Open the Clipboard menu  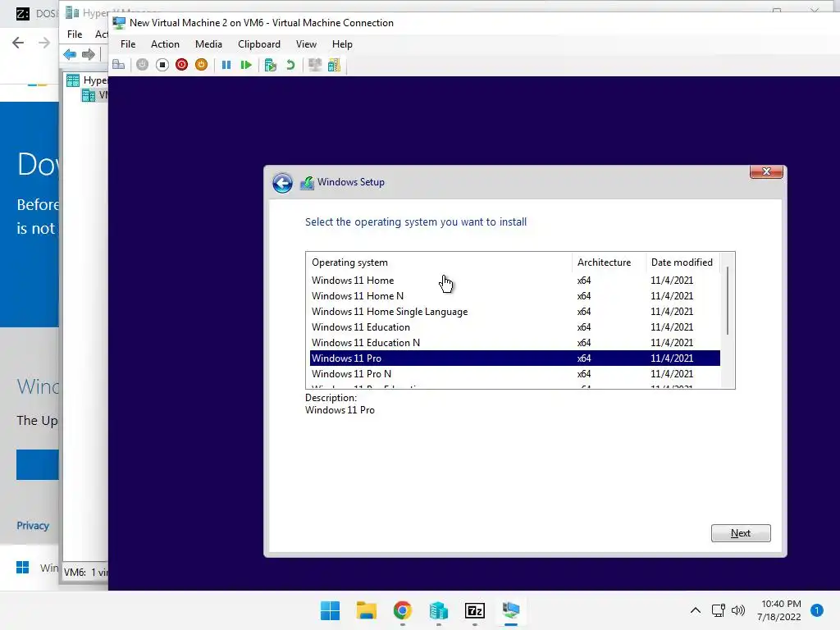(x=258, y=44)
